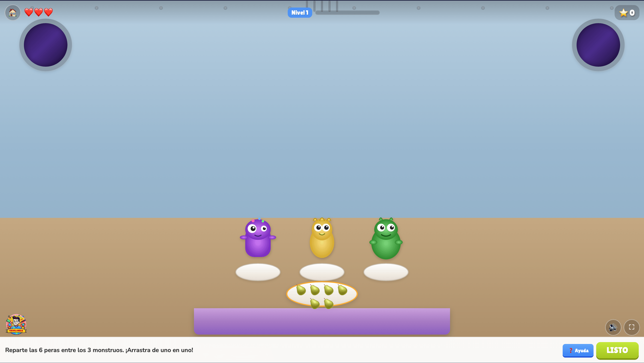Select the green monster's empty plate
Screen dimensions: 644x363
pyautogui.click(x=386, y=272)
